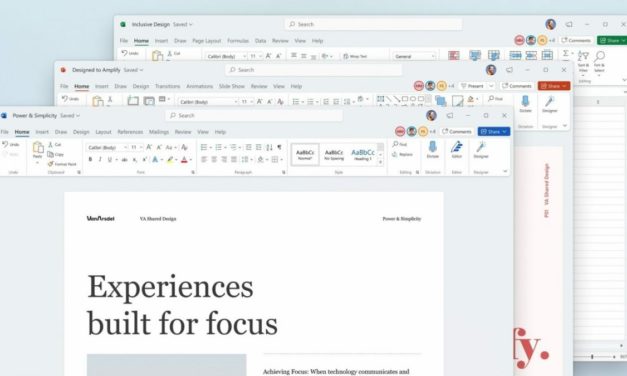Expand the bullets list dropdown in Word
This screenshot has width=627, height=376.
(210, 148)
